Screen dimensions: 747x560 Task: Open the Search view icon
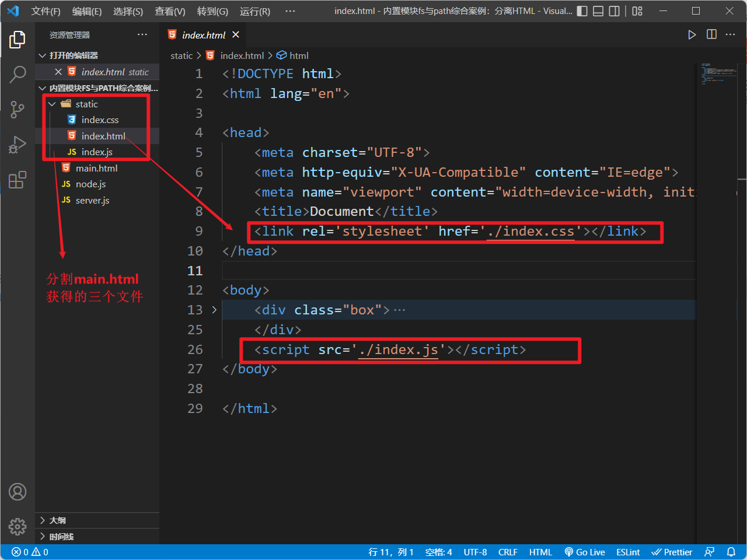(18, 74)
